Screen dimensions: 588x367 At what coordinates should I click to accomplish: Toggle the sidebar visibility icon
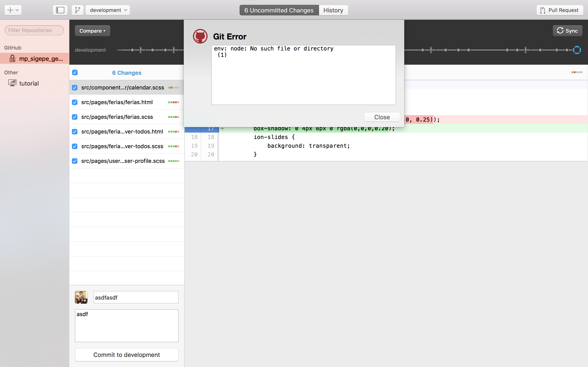pyautogui.click(x=60, y=10)
